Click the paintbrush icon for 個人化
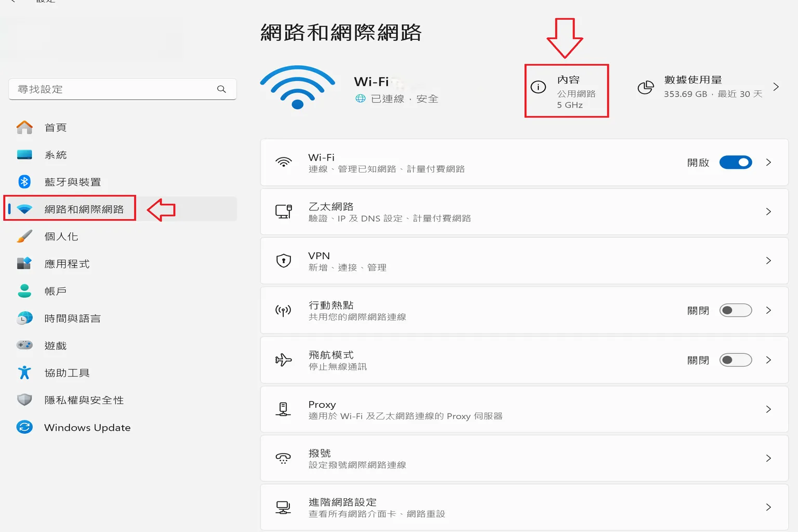Viewport: 798px width, 532px height. pos(24,236)
